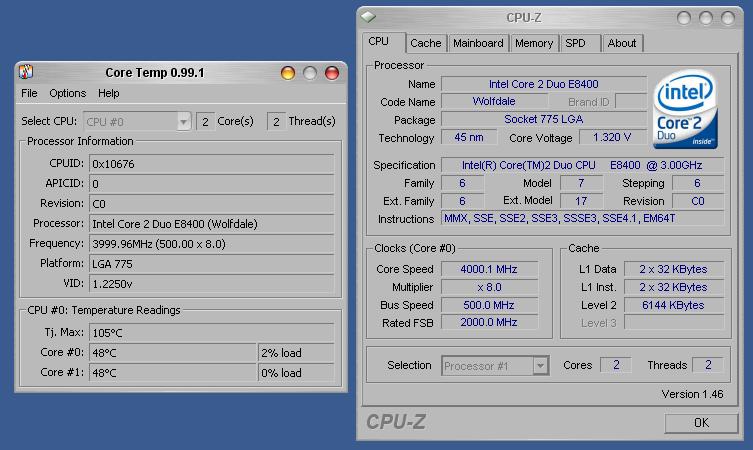753x450 pixels.
Task: Click the Thread(s) count box in Core Temp
Action: coord(276,122)
